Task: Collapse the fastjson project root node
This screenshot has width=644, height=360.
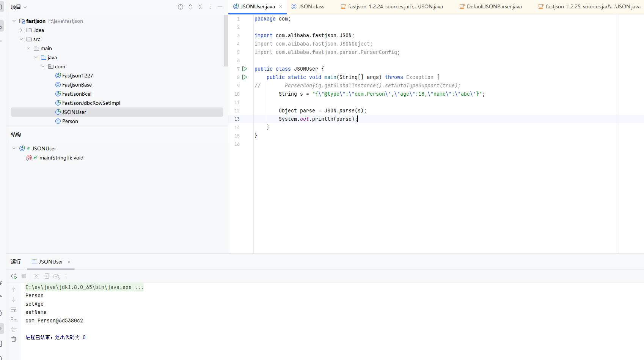Action: pos(14,21)
